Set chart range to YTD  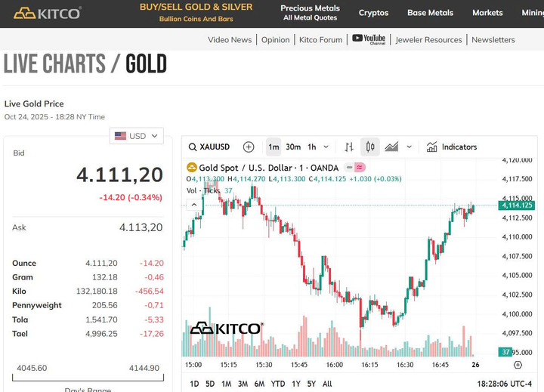tap(278, 384)
